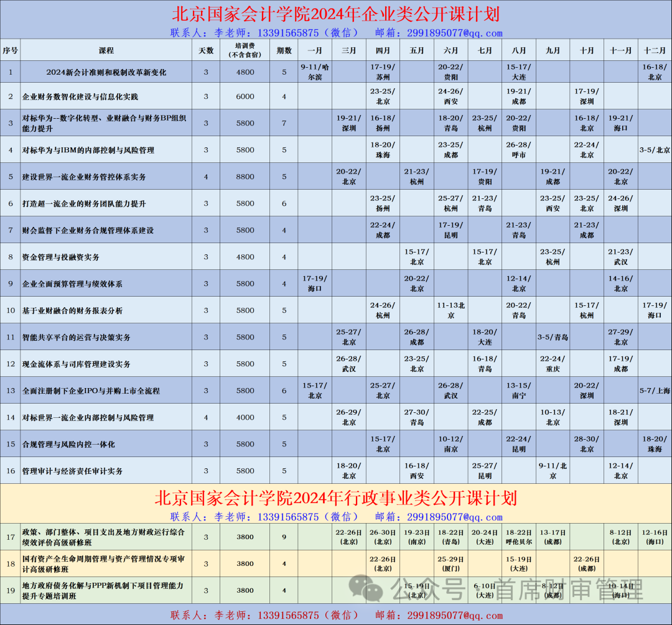Click the cell 15-17/大连
Viewport: 672px width, 625px height.
coord(518,72)
